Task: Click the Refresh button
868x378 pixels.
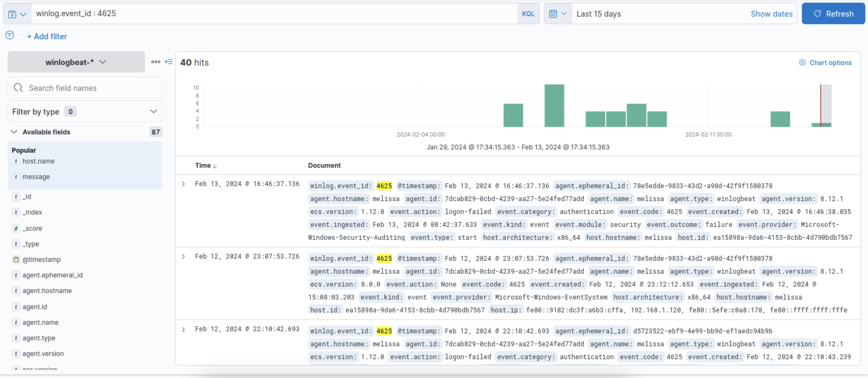Action: 833,14
